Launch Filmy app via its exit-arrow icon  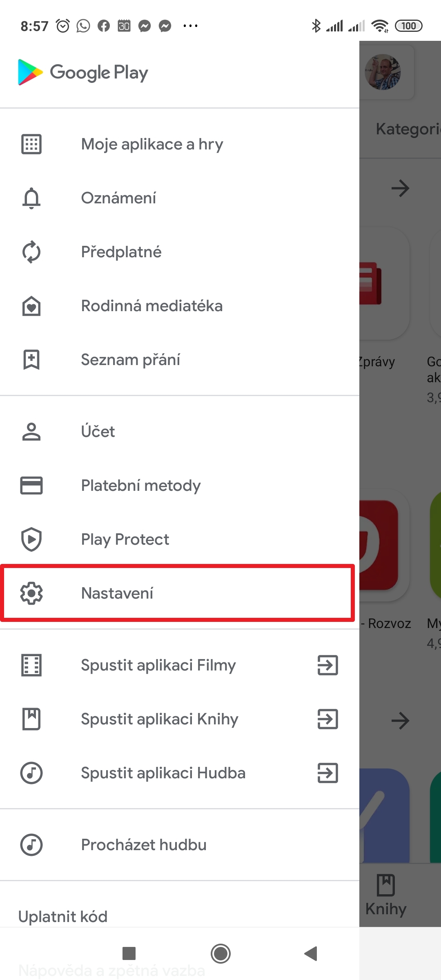click(x=328, y=665)
